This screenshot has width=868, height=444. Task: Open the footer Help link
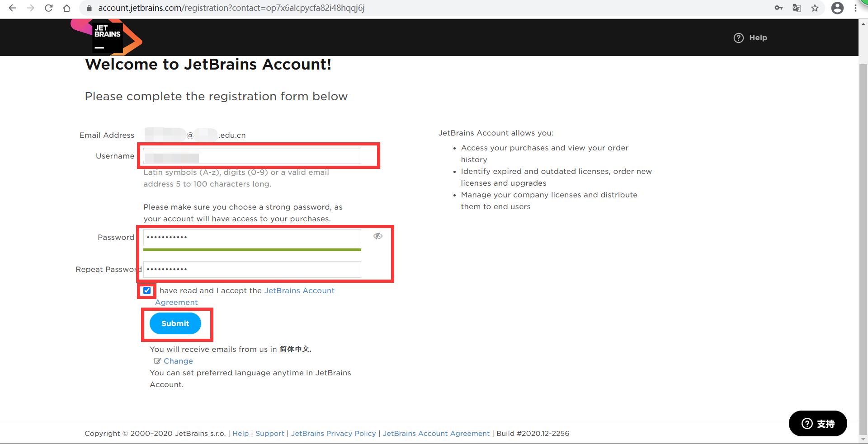tap(241, 434)
